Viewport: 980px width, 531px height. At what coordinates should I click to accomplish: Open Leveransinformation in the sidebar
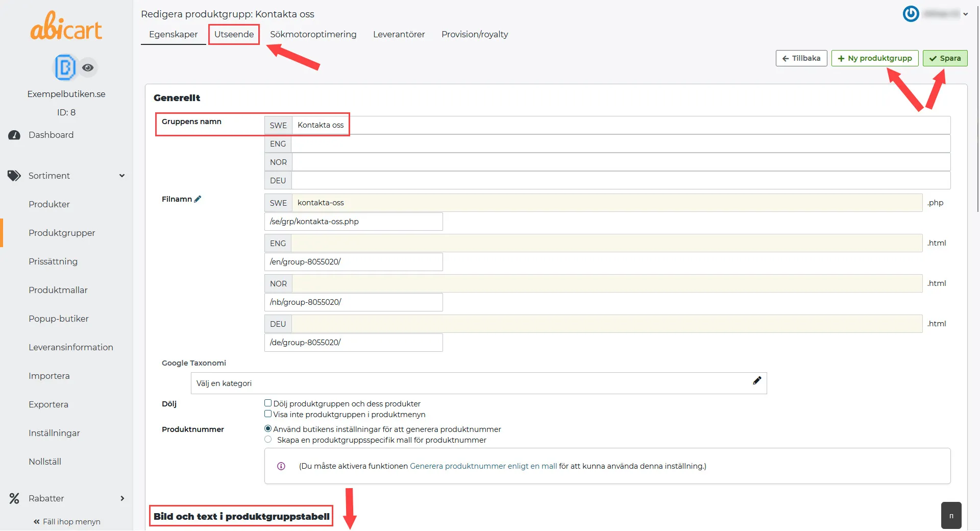tap(71, 347)
